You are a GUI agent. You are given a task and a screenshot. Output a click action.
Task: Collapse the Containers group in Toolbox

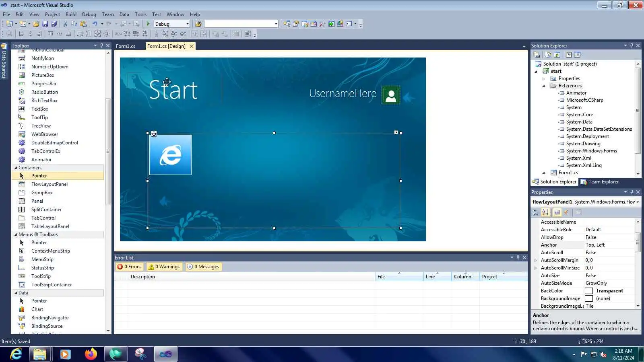tap(16, 168)
